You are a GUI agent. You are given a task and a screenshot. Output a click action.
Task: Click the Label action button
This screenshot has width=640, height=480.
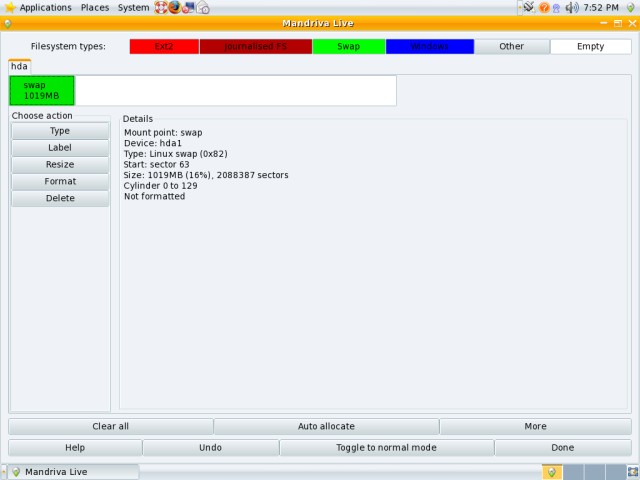[60, 148]
